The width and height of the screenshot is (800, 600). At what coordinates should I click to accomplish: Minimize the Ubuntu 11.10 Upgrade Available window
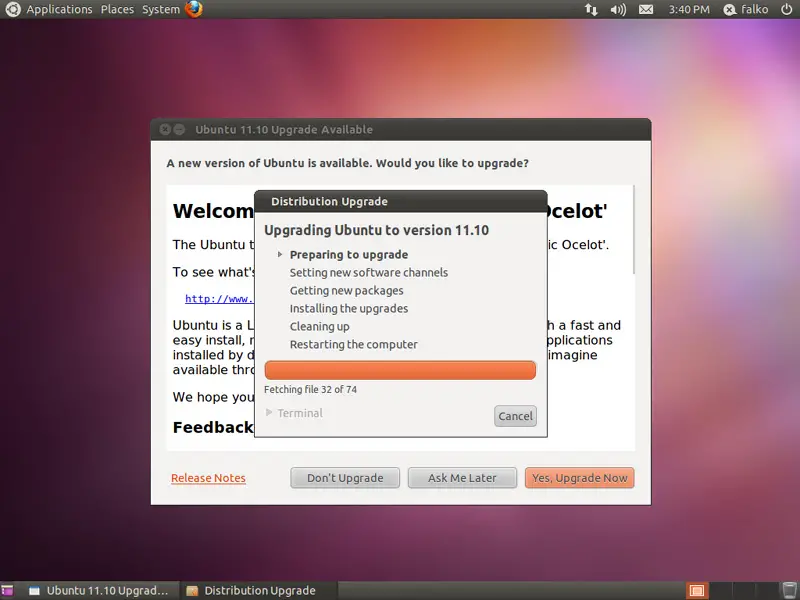click(x=179, y=130)
